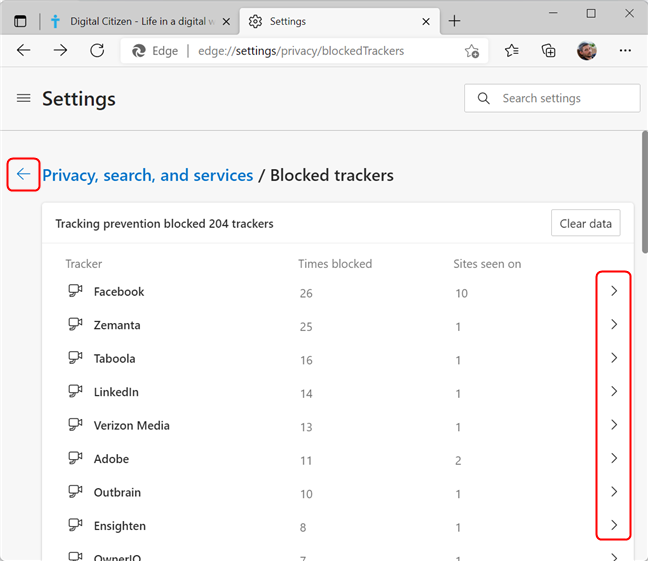This screenshot has width=648, height=561.
Task: Click Adobe's sites seen on value 2
Action: [x=458, y=461]
